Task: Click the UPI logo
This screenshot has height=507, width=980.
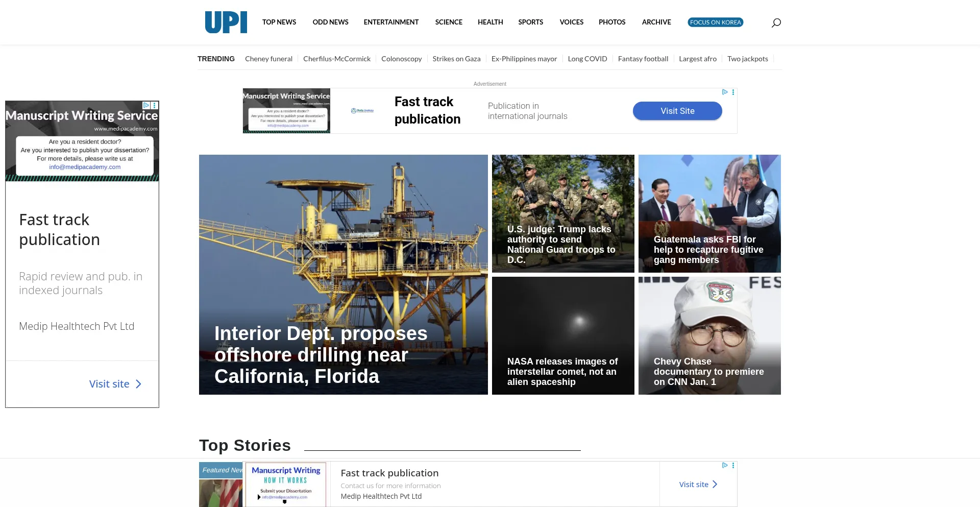Action: click(x=226, y=22)
